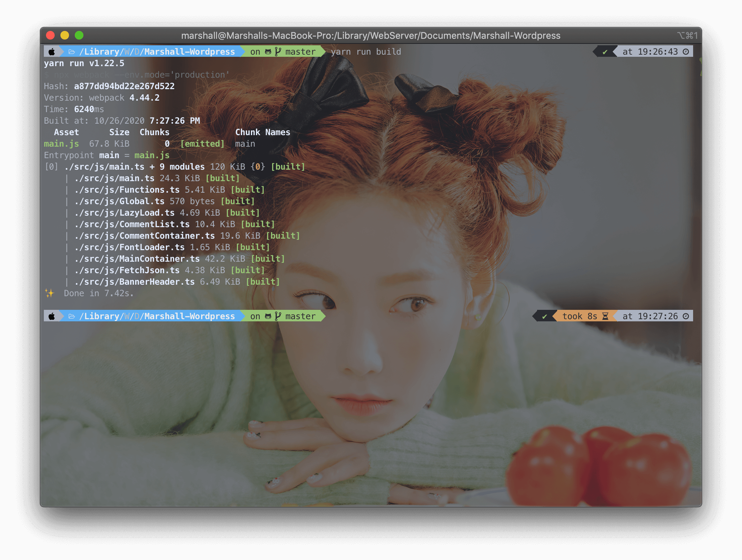Image resolution: width=742 pixels, height=560 pixels.
Task: Click the bottom prompt path /Library/W/D/Marshall-Wordpress
Action: click(157, 316)
